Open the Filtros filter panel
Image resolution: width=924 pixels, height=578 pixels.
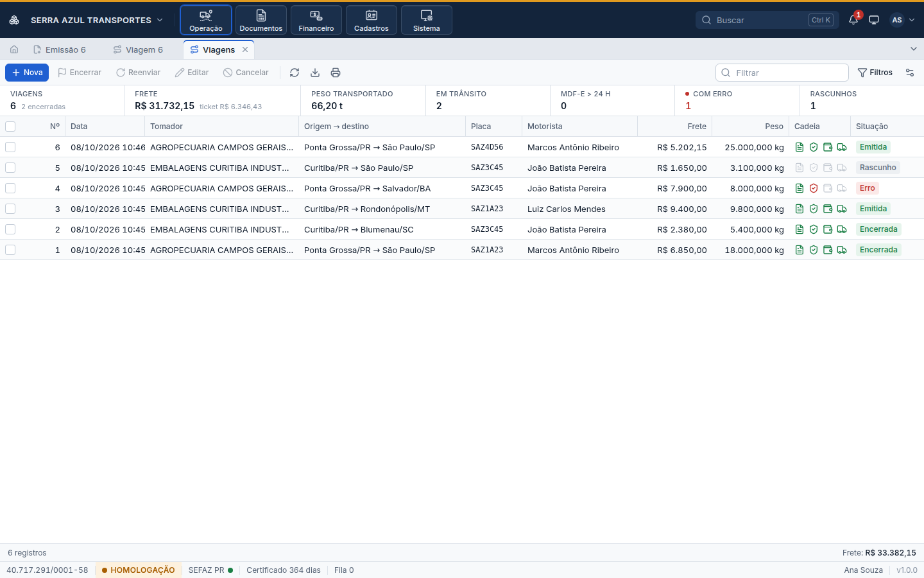875,73
